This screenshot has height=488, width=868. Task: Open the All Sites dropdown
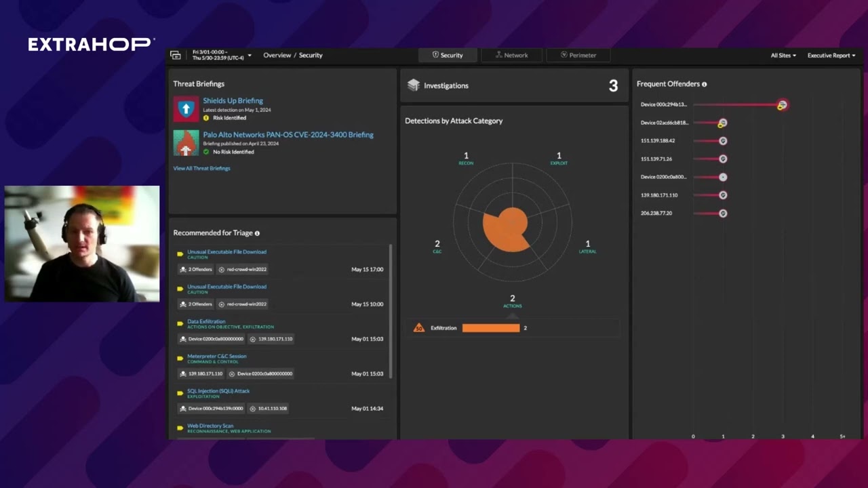783,56
